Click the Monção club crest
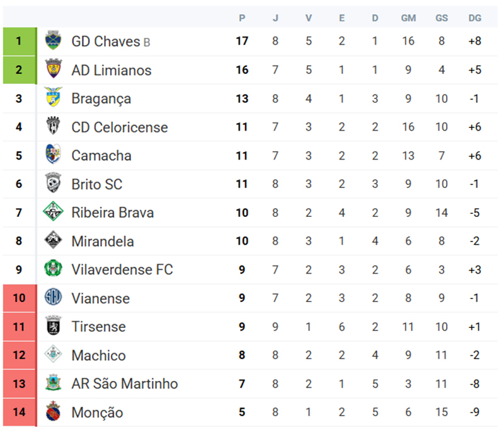 [54, 412]
